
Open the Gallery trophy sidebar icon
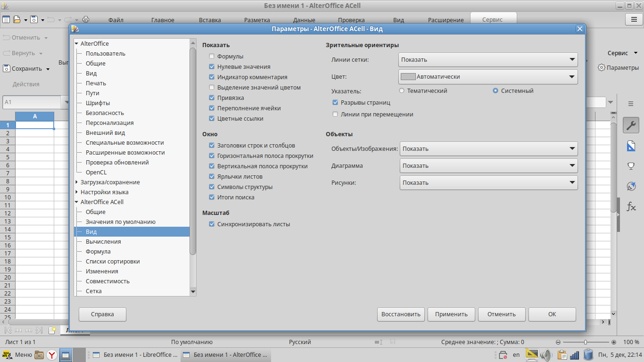(631, 166)
